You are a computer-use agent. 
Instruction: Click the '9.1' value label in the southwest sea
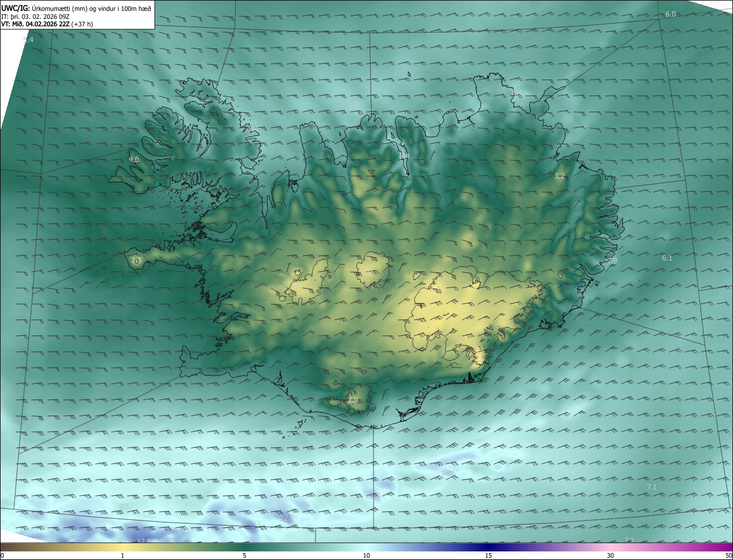(x=124, y=507)
